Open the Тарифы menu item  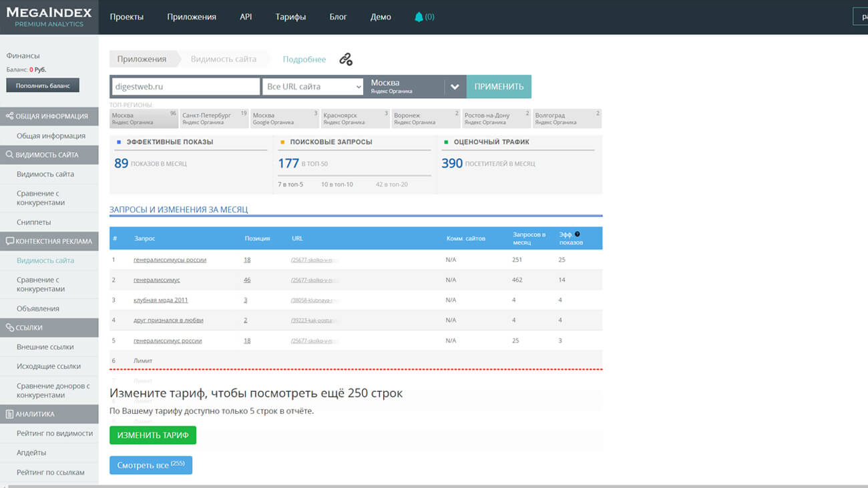click(x=290, y=17)
